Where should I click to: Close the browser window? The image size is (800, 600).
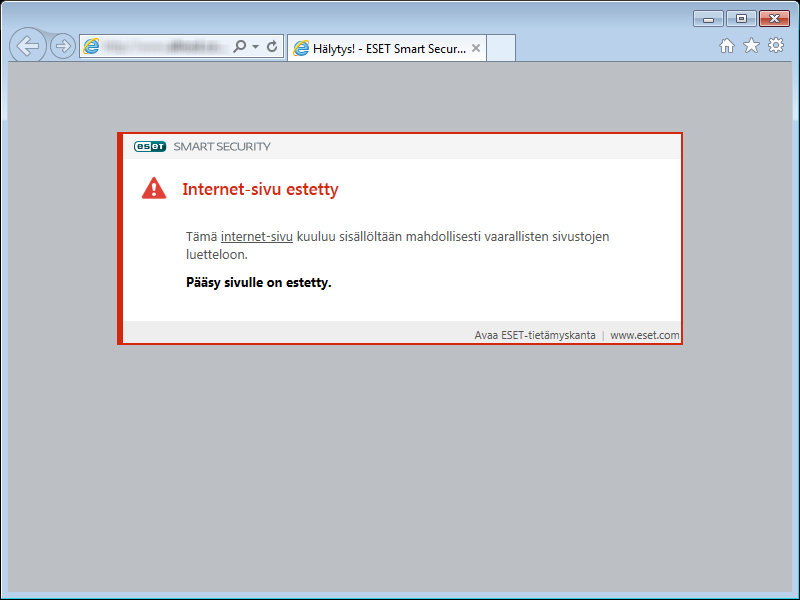(774, 19)
